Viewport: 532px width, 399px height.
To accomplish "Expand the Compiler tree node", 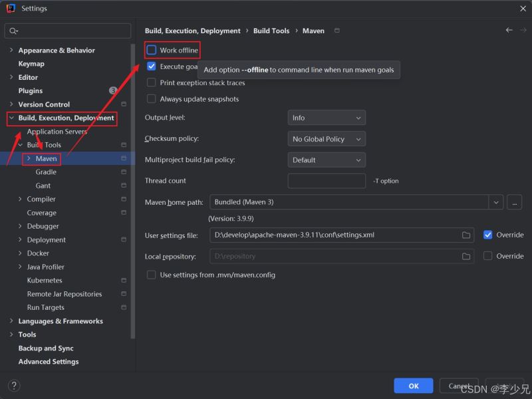I will click(x=20, y=199).
